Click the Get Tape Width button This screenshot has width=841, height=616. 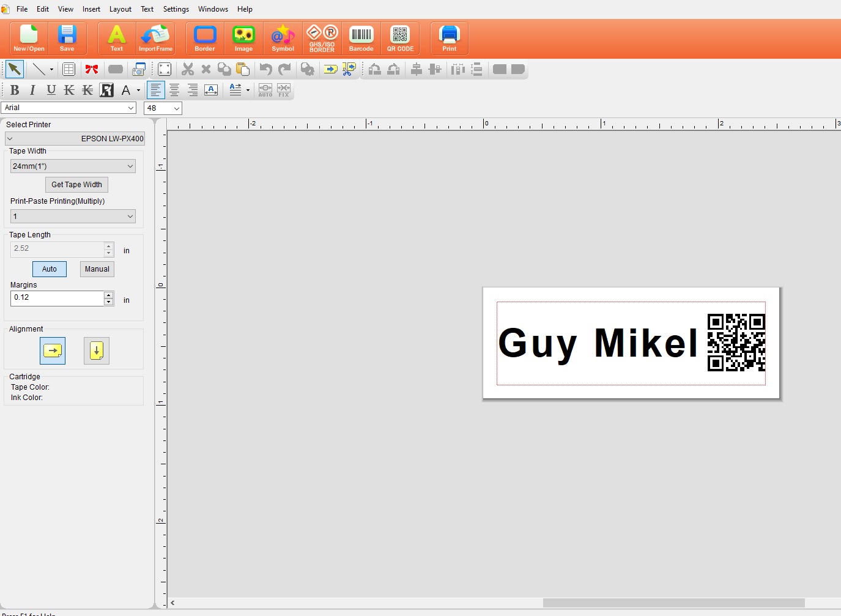76,185
